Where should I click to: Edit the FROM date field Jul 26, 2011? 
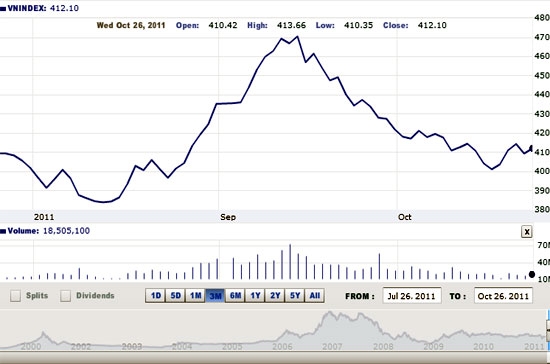point(412,296)
